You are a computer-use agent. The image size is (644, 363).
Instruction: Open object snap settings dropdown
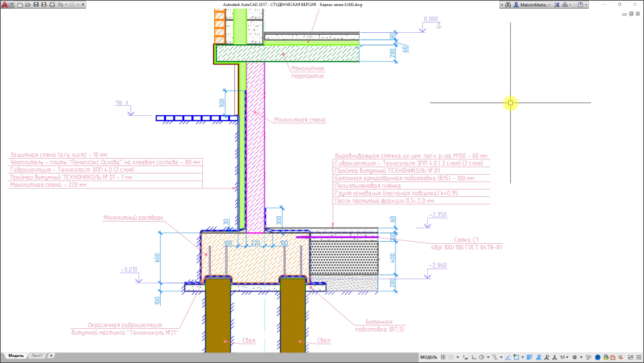[x=522, y=357]
